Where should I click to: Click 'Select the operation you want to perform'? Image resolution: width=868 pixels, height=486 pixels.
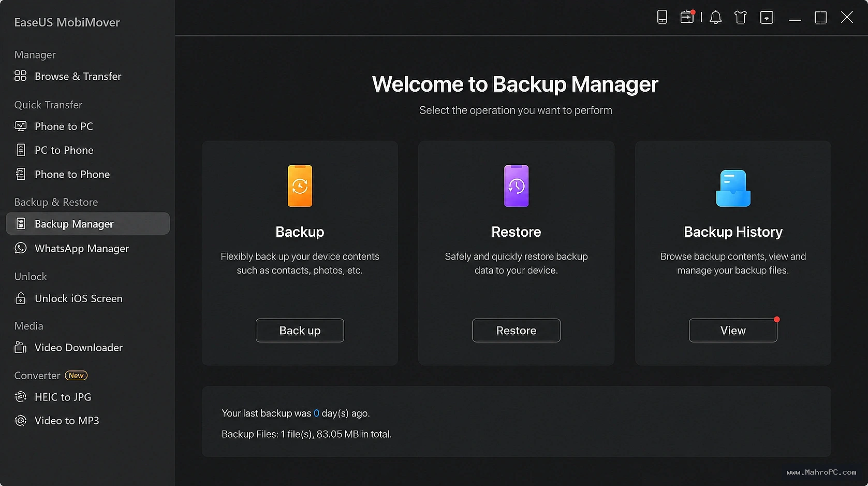(516, 110)
